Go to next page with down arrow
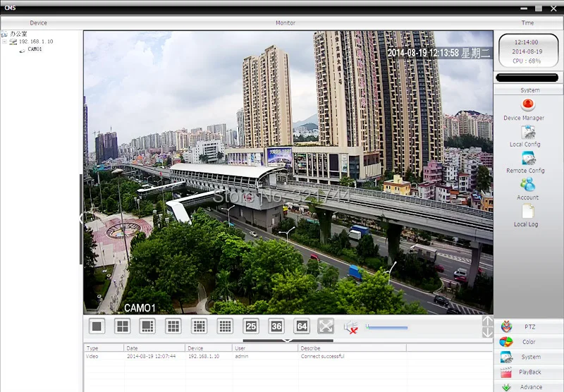The height and width of the screenshot is (392, 564). tap(487, 332)
